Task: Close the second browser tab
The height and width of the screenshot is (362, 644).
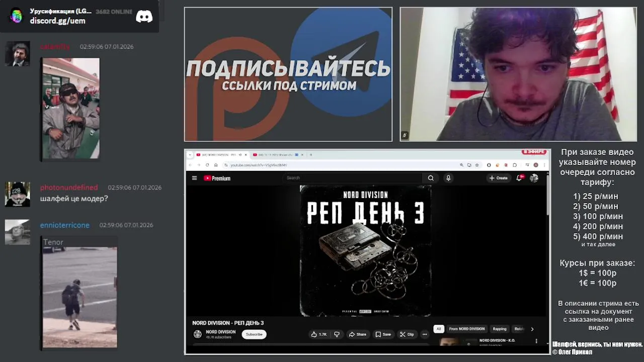Action: pos(302,155)
